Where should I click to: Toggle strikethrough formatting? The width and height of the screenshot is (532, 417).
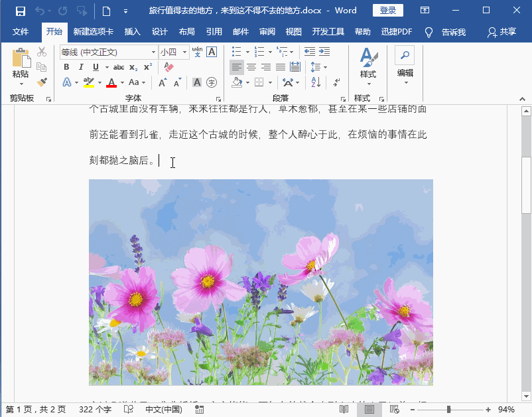click(x=119, y=67)
